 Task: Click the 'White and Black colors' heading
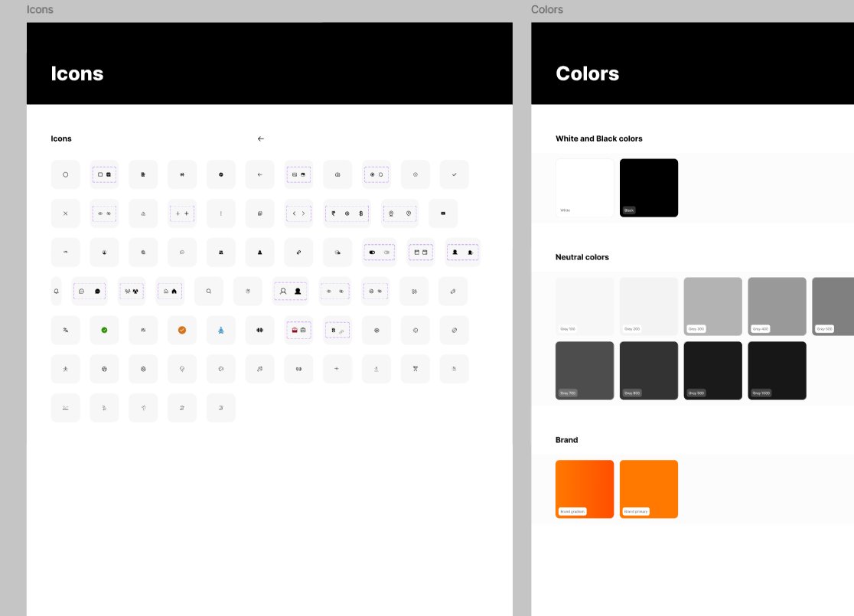point(598,139)
